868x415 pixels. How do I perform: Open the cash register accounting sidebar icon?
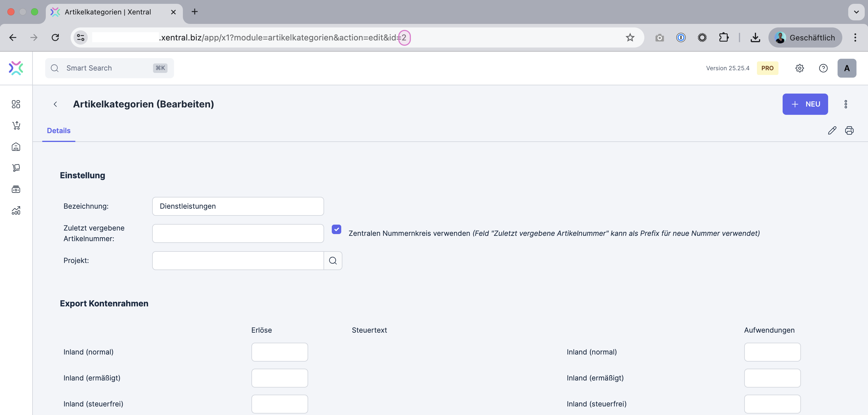pyautogui.click(x=16, y=189)
